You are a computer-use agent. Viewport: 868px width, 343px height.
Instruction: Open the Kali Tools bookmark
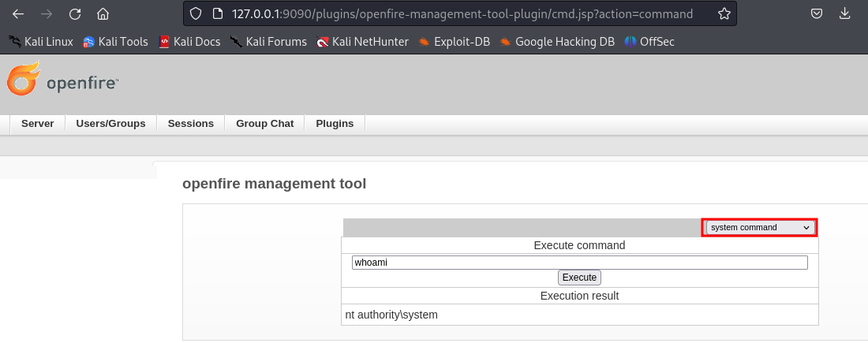click(x=115, y=42)
